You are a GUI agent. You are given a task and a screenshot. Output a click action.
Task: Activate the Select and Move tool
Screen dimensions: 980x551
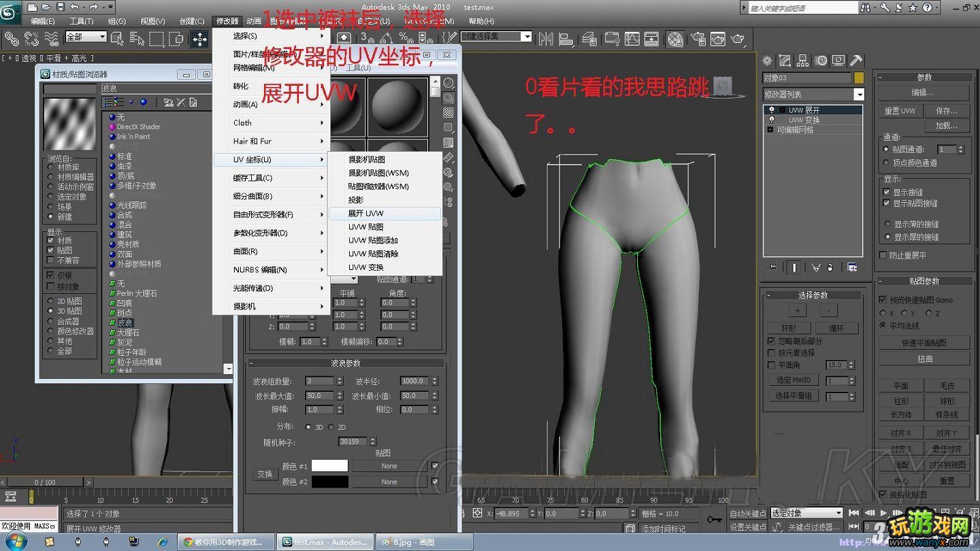click(199, 39)
